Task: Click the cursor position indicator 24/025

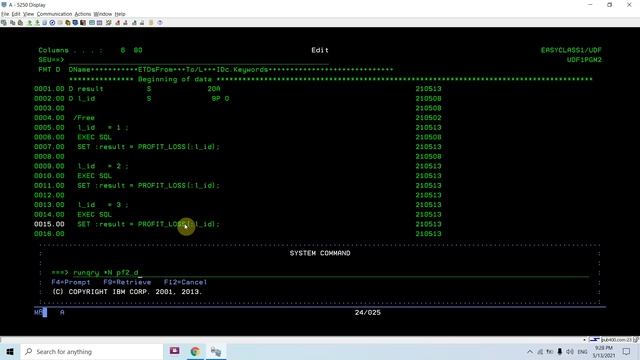Action: (367, 312)
